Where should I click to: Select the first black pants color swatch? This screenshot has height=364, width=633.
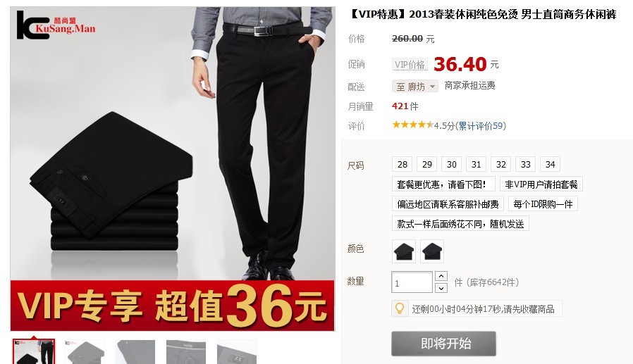(404, 251)
